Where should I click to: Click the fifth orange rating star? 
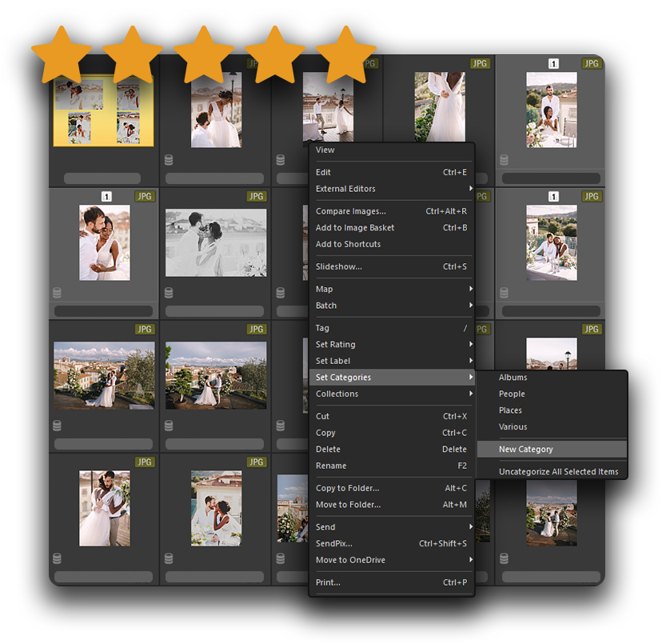tap(346, 54)
